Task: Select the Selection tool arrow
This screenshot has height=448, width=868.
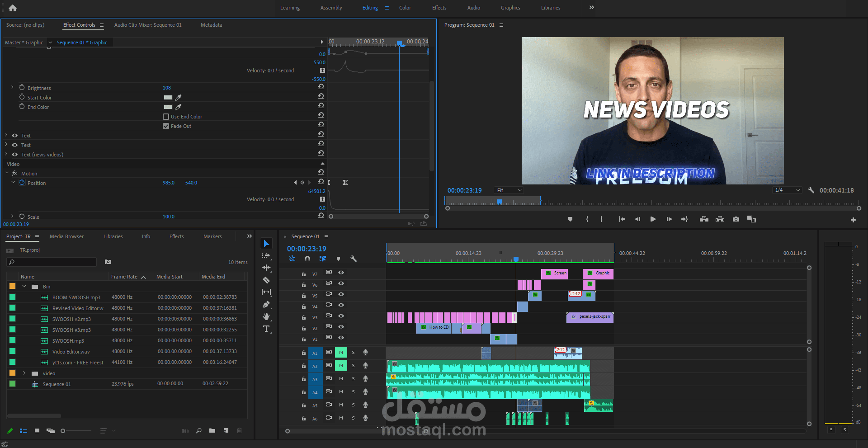Action: pyautogui.click(x=266, y=244)
